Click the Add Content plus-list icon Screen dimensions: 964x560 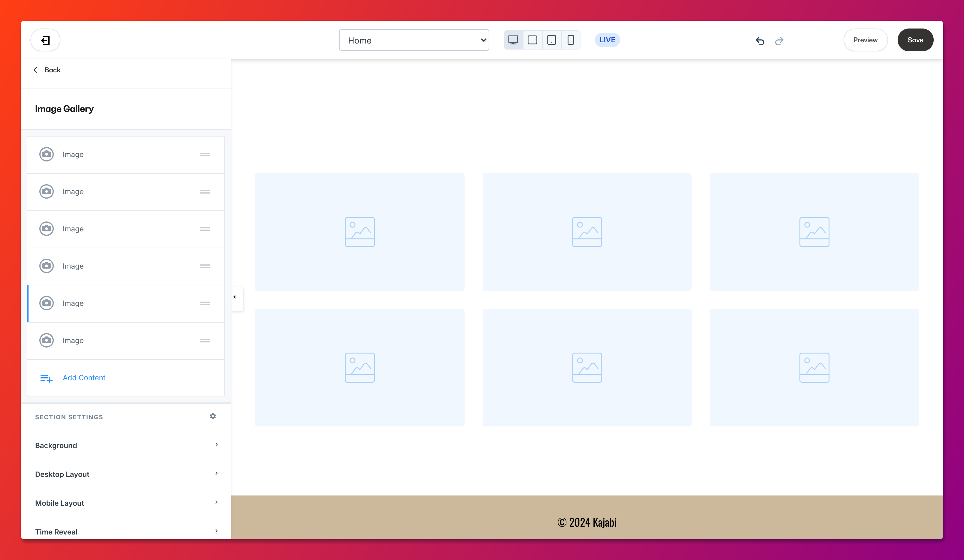click(x=46, y=378)
